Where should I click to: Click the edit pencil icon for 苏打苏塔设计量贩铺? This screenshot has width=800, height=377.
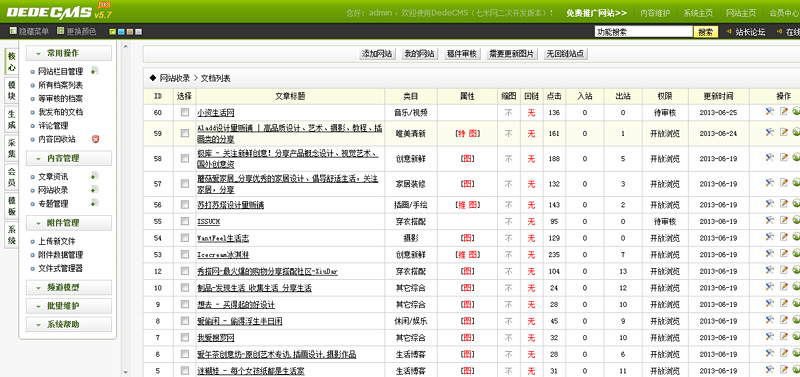point(784,204)
